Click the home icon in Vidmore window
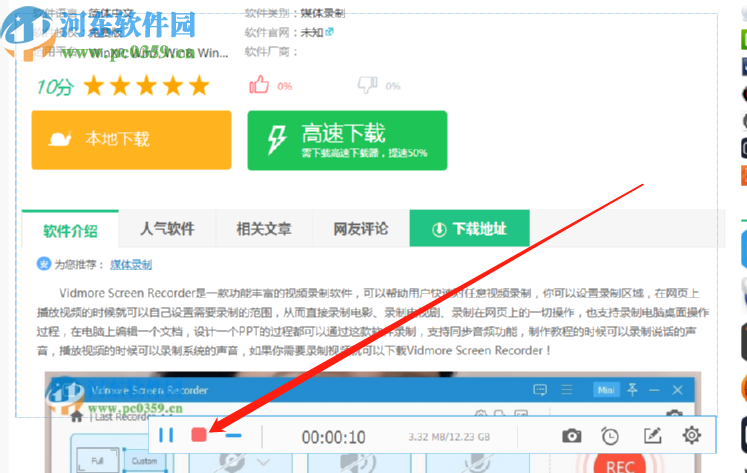 click(x=76, y=417)
